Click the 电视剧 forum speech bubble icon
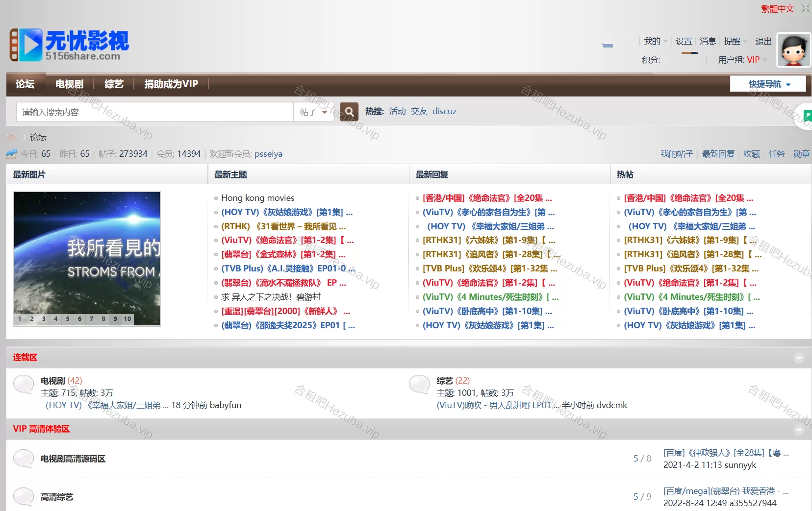Screen dimensions: 812x511 (x=24, y=385)
